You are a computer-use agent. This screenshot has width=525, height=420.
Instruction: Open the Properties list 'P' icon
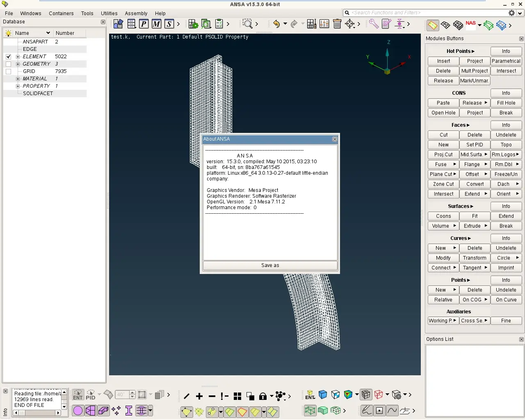pos(144,24)
